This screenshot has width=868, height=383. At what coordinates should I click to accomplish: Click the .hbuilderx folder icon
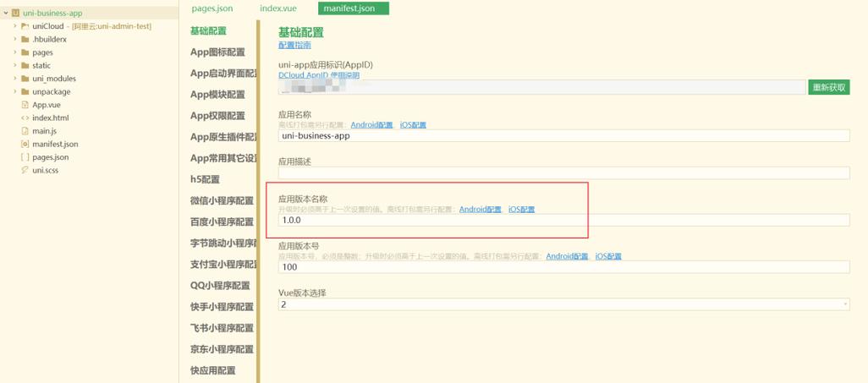coord(25,39)
